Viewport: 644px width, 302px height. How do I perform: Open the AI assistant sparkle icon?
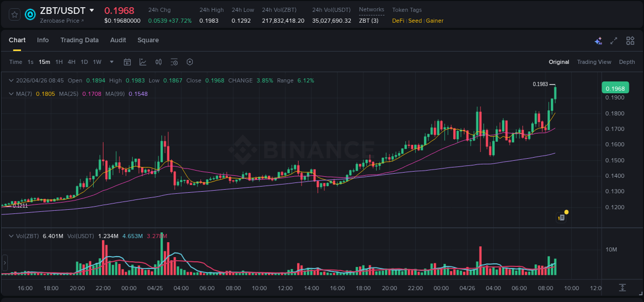point(598,40)
